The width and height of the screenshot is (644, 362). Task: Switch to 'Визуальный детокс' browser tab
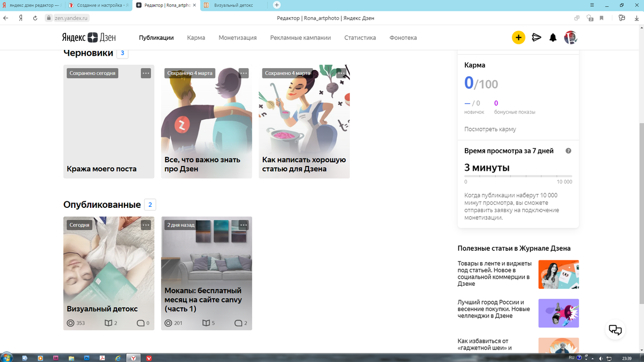point(233,5)
